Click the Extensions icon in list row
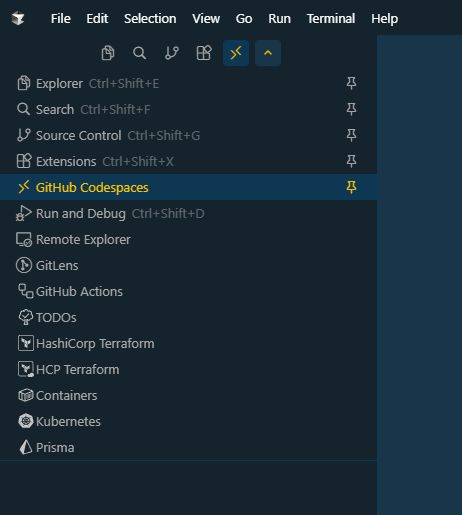This screenshot has height=515, width=462. [24, 161]
